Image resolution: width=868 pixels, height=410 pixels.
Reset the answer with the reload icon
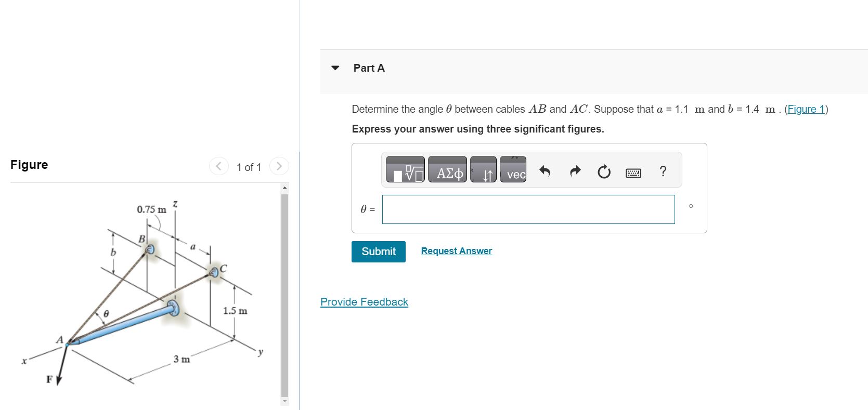(x=603, y=171)
